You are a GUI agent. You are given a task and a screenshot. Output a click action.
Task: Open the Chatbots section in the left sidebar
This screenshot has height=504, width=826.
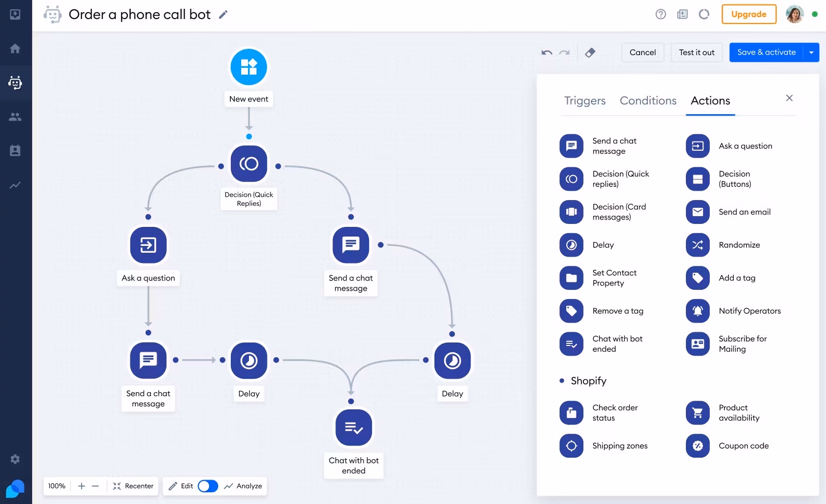(x=15, y=82)
